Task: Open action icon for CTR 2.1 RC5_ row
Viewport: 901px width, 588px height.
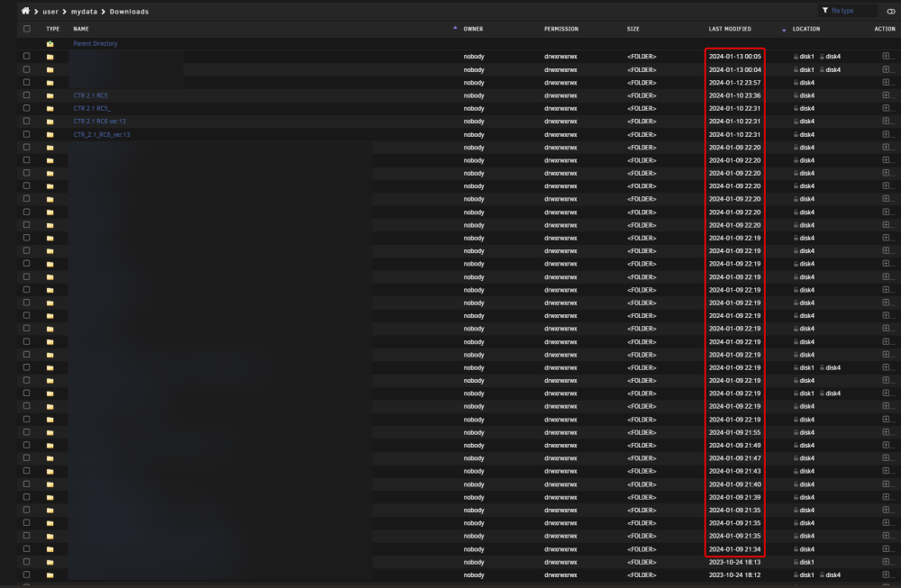Action: [886, 108]
